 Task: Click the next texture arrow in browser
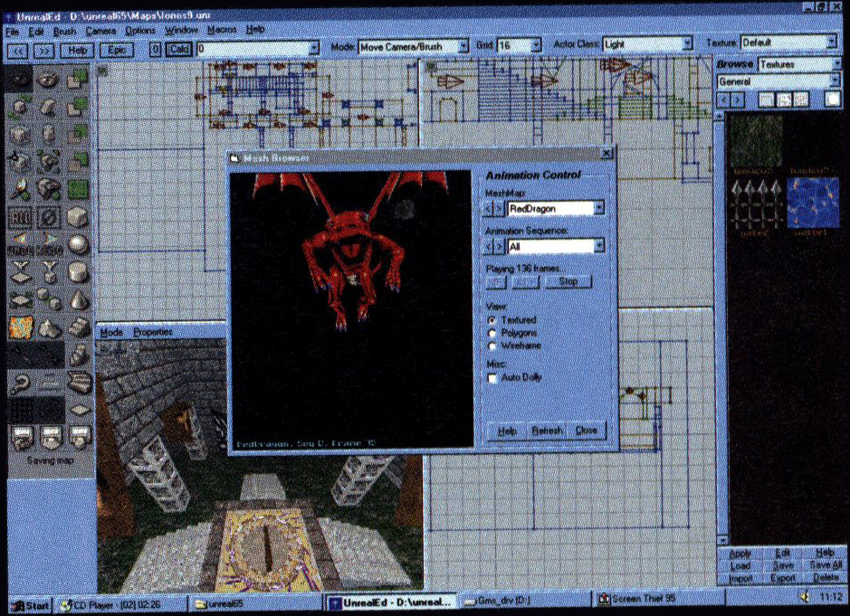point(737,100)
